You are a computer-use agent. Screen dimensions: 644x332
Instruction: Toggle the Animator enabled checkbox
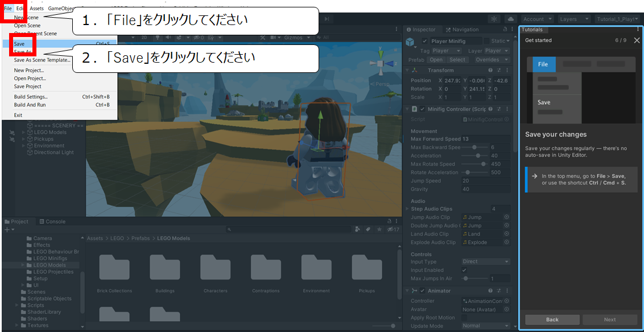[x=423, y=291]
